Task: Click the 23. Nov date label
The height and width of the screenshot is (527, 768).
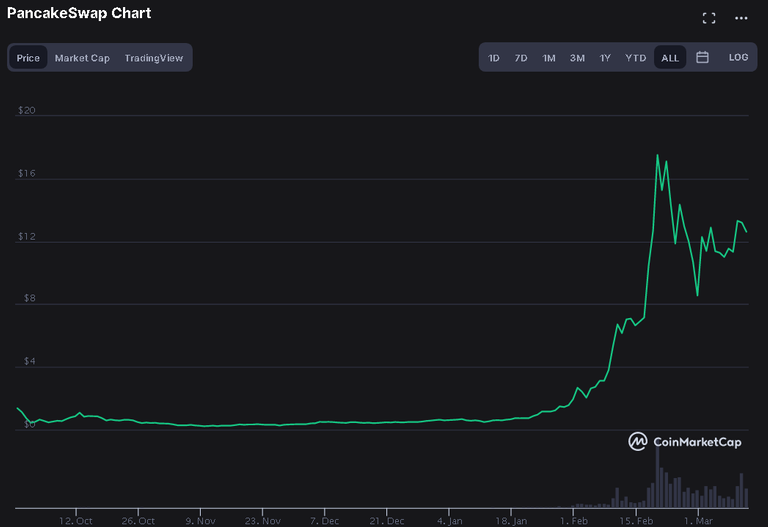Action: (263, 521)
